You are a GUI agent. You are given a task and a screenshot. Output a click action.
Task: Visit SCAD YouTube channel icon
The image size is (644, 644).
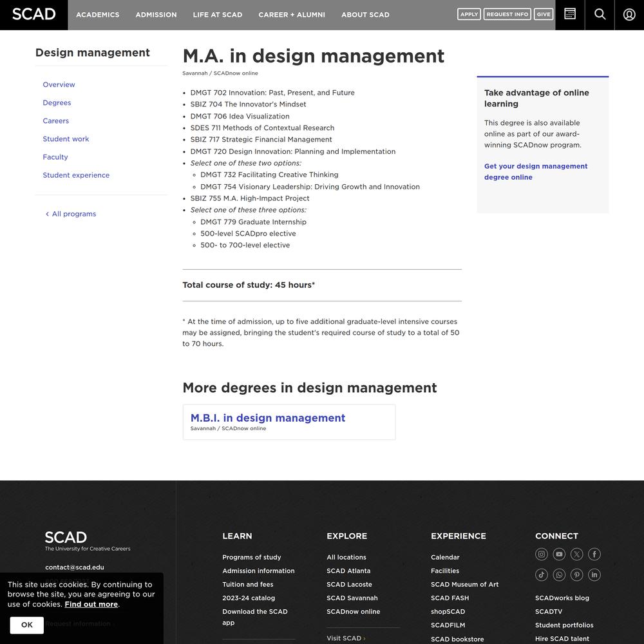point(559,554)
